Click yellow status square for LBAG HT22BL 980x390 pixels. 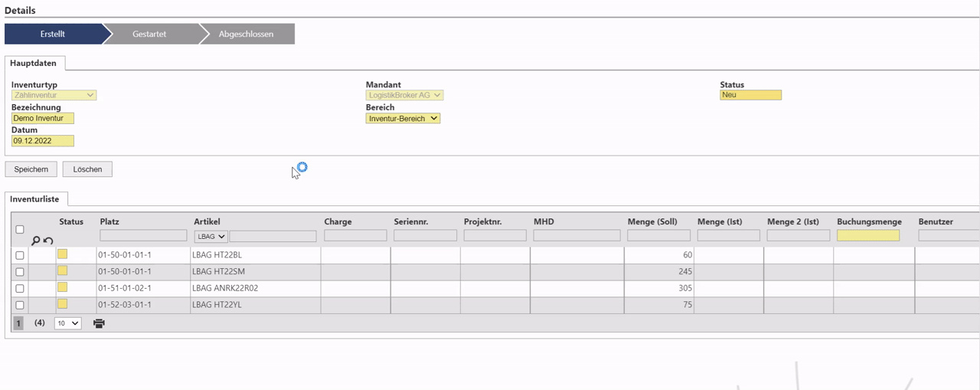pos(63,254)
